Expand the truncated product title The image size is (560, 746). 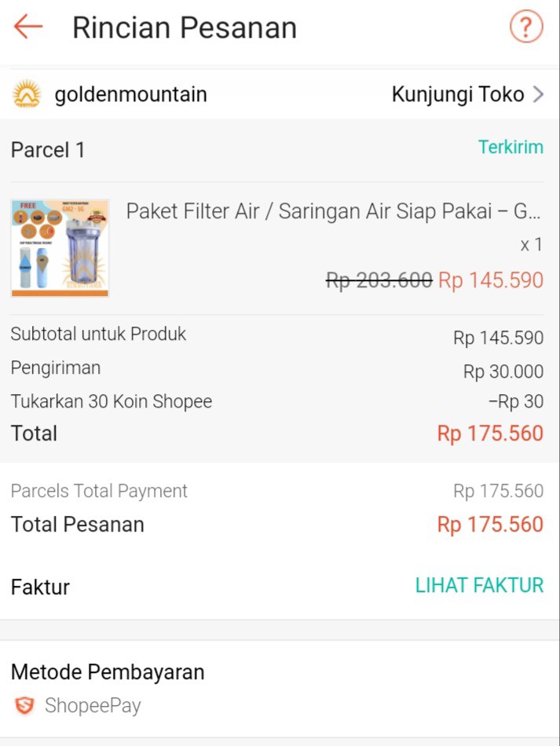pos(338,213)
